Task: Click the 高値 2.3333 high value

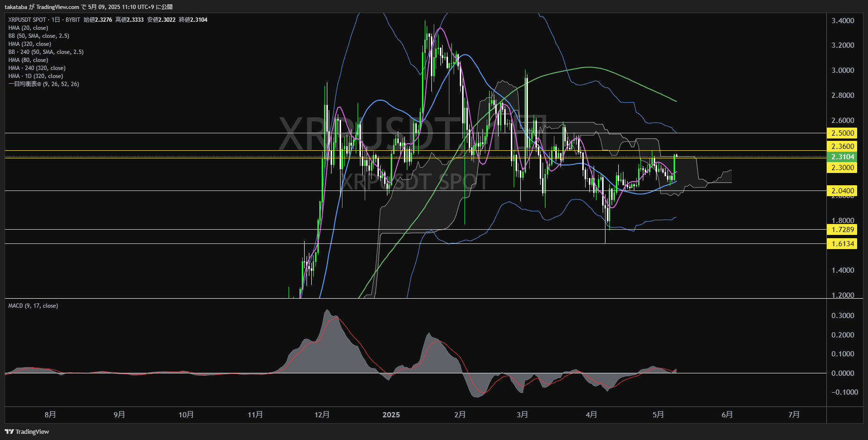Action: pos(130,20)
